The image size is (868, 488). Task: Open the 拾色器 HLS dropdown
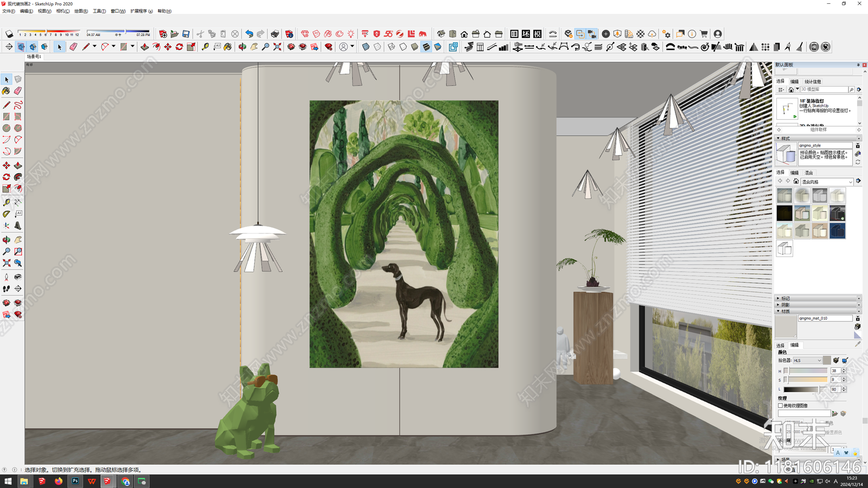click(807, 361)
